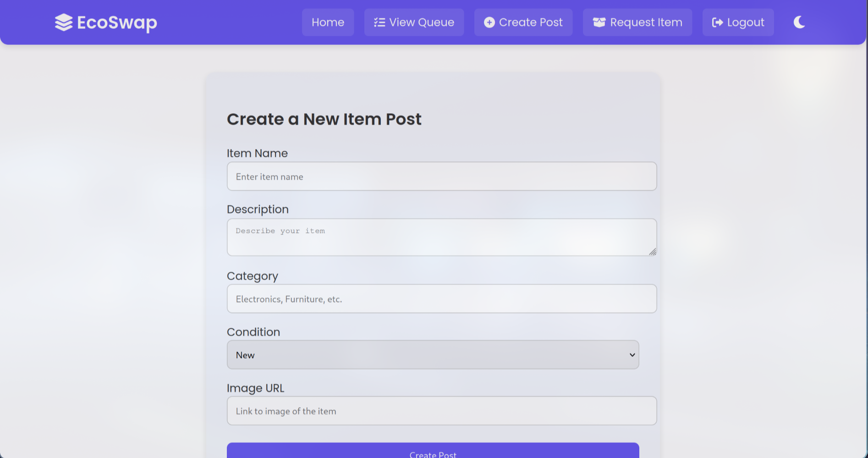Go to the Home page
Viewport: 868px width, 458px height.
pos(328,22)
